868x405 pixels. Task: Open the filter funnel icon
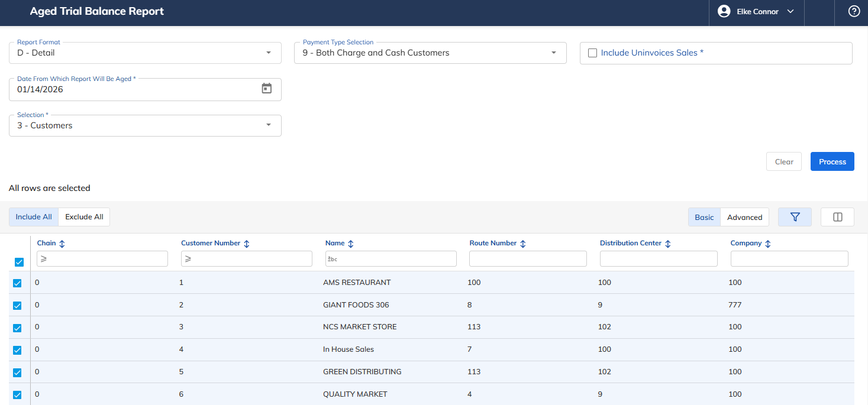tap(795, 217)
